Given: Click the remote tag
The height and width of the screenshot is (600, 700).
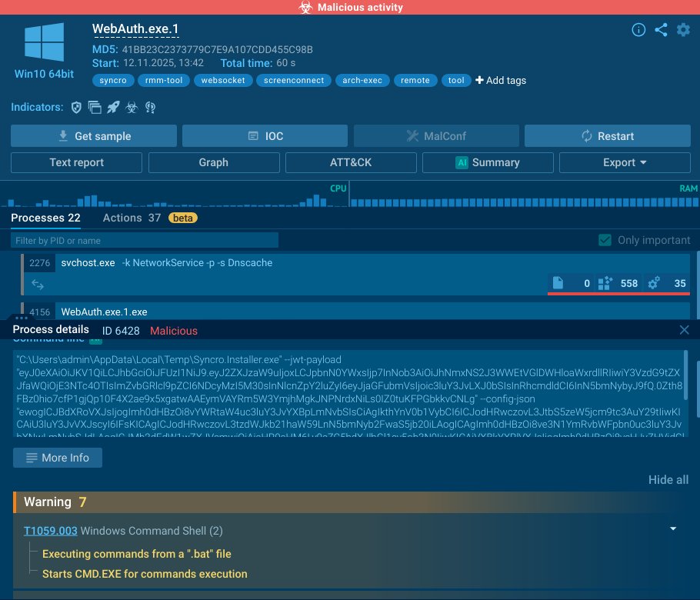Looking at the screenshot, I should point(415,80).
